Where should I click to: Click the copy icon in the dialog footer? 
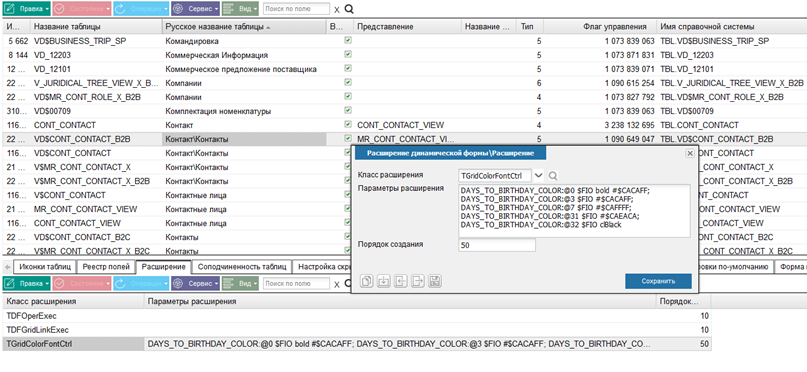(367, 281)
